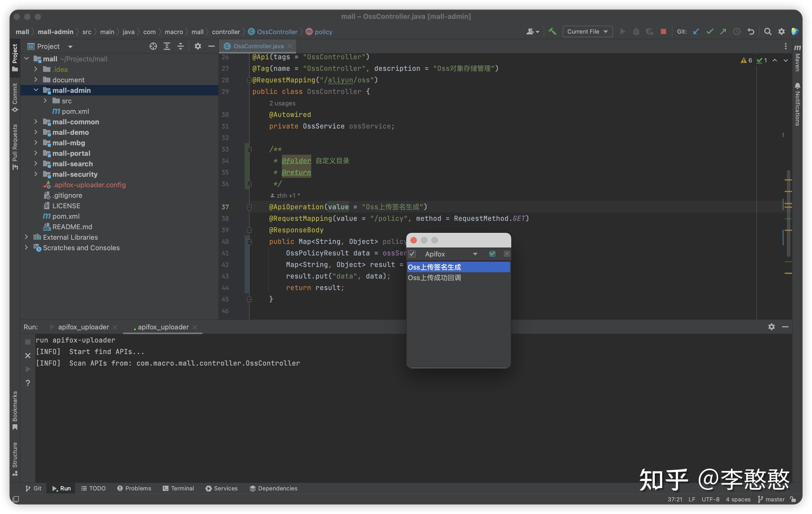Hide the Project tool window
812x514 pixels.
tap(212, 46)
